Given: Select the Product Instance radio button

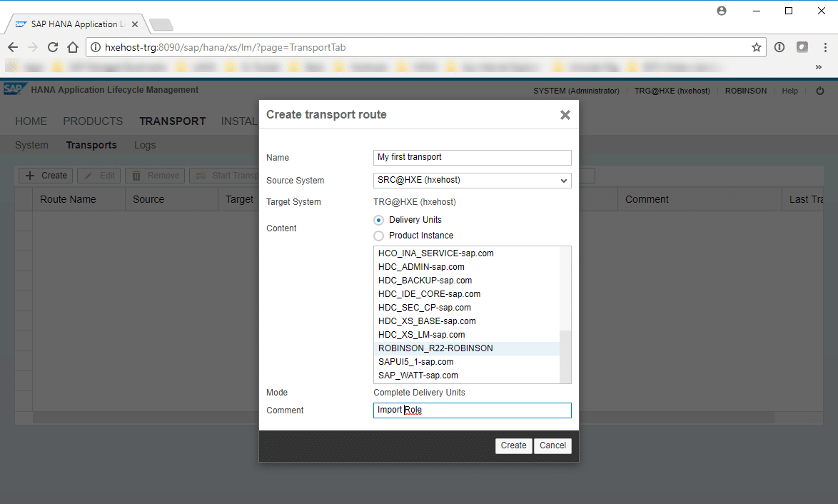Looking at the screenshot, I should tap(379, 236).
